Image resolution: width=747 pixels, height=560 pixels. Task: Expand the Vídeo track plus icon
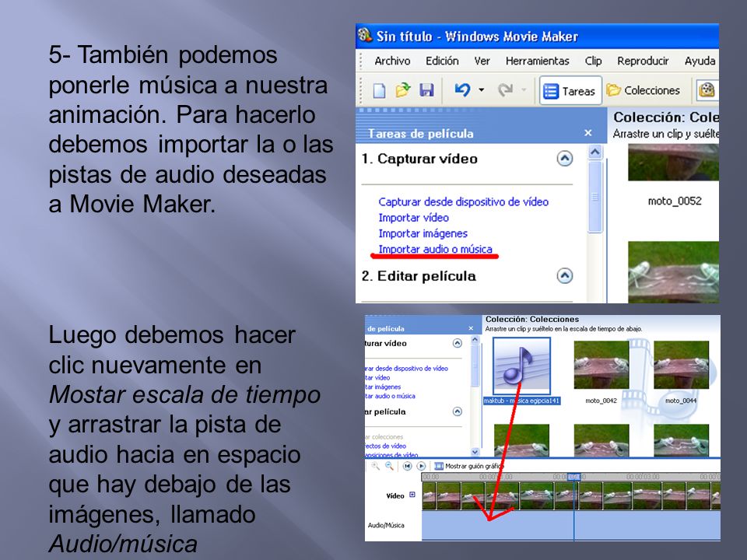click(412, 495)
